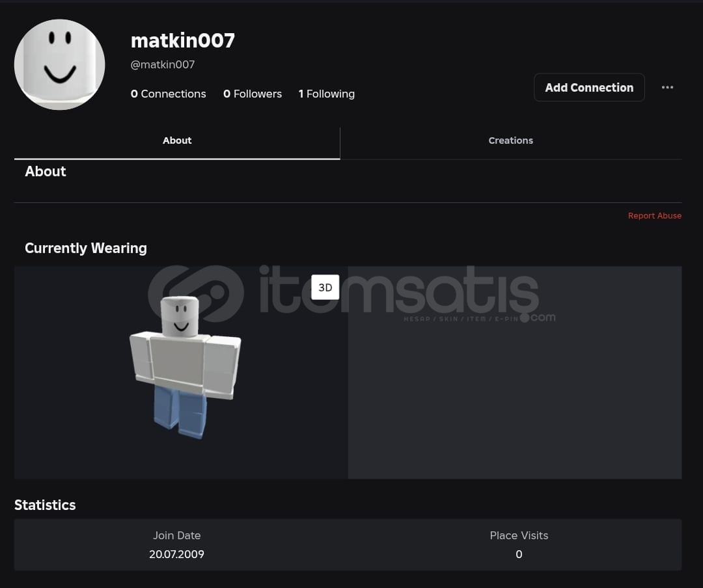Click the matkin007 display name heading
Image resolution: width=703 pixels, height=588 pixels.
click(x=182, y=41)
